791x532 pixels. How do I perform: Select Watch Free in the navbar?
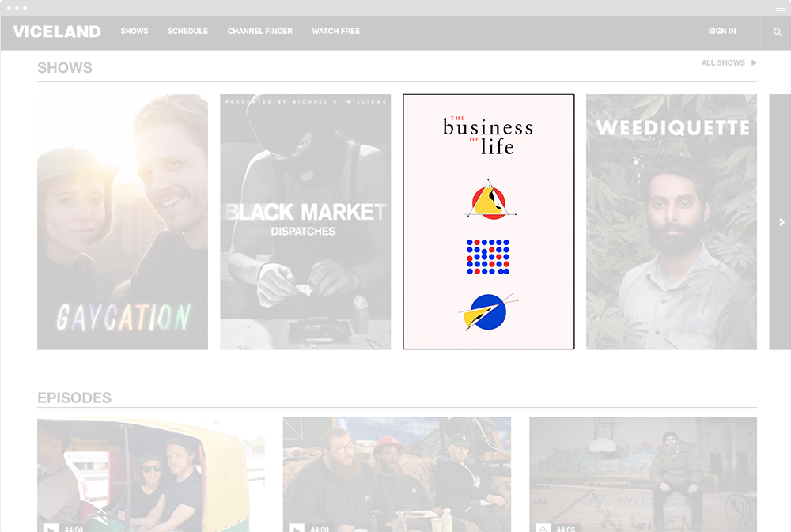336,32
